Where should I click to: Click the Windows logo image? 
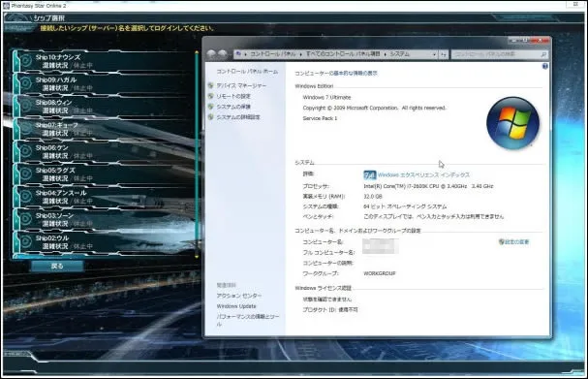pos(512,123)
